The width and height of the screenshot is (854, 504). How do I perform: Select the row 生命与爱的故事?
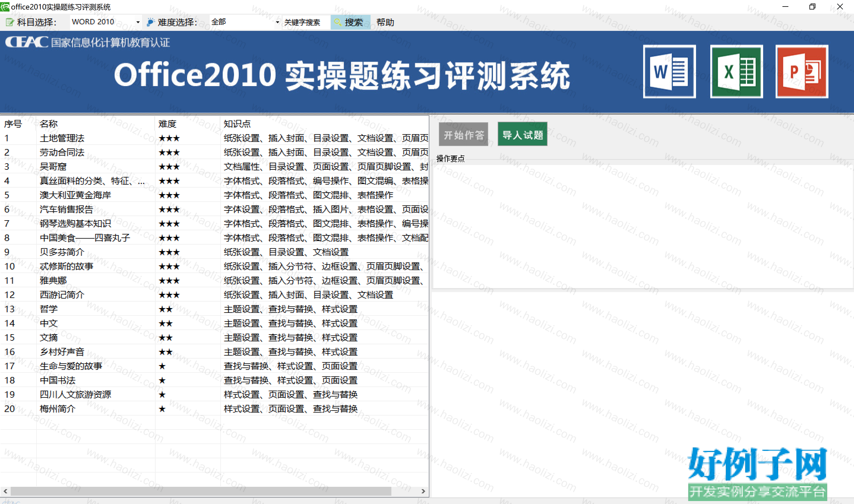coord(214,367)
